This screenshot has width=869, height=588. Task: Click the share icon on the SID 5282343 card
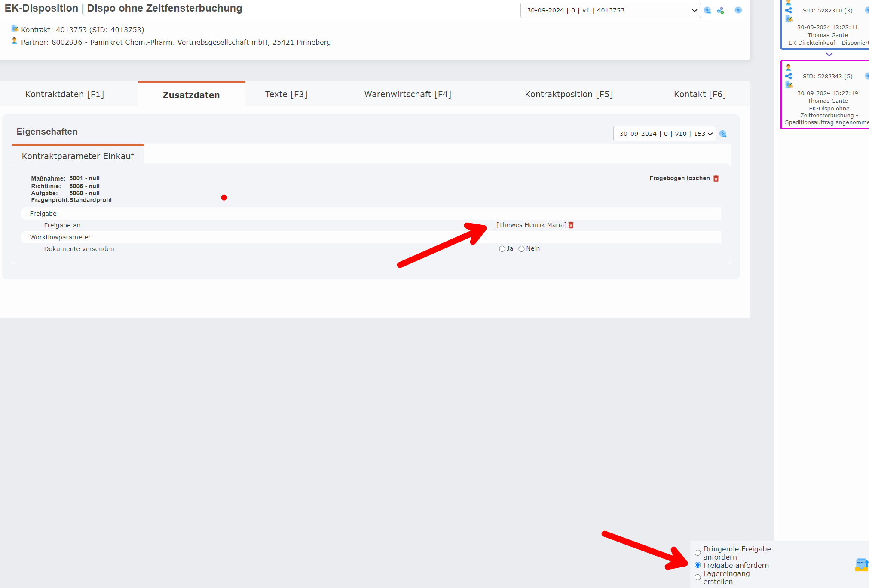tap(789, 76)
